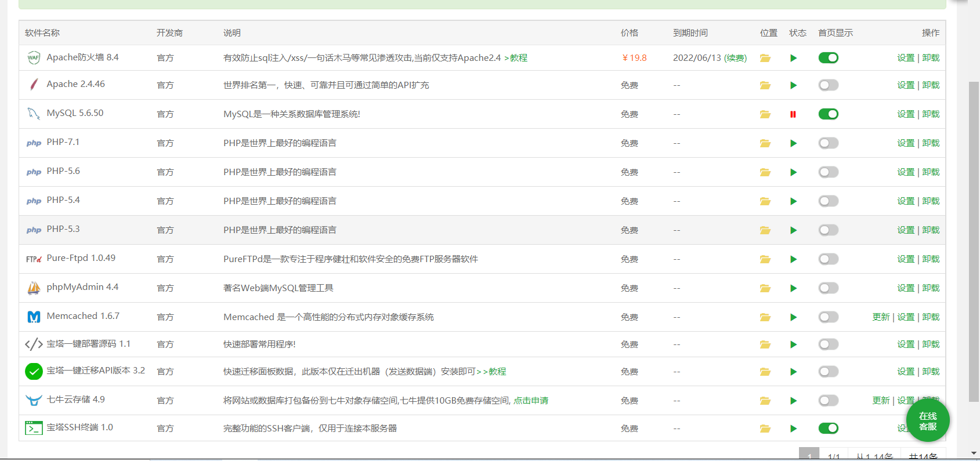Open folder location for Memcached 1.6.7
The image size is (980, 461).
coord(765,317)
